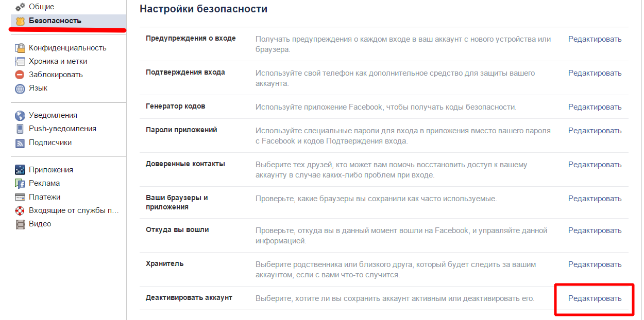Screen dimensions: 644x320
Task: Go to Реклама settings in sidebar
Action: point(44,183)
